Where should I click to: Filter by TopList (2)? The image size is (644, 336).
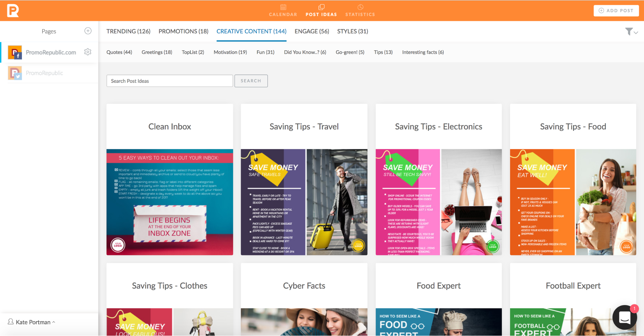coord(193,52)
